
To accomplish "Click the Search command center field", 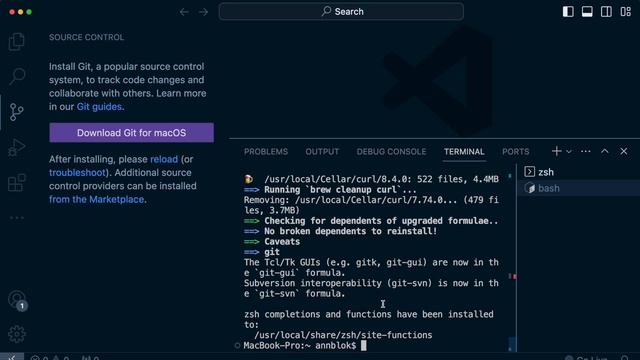I will (x=341, y=11).
